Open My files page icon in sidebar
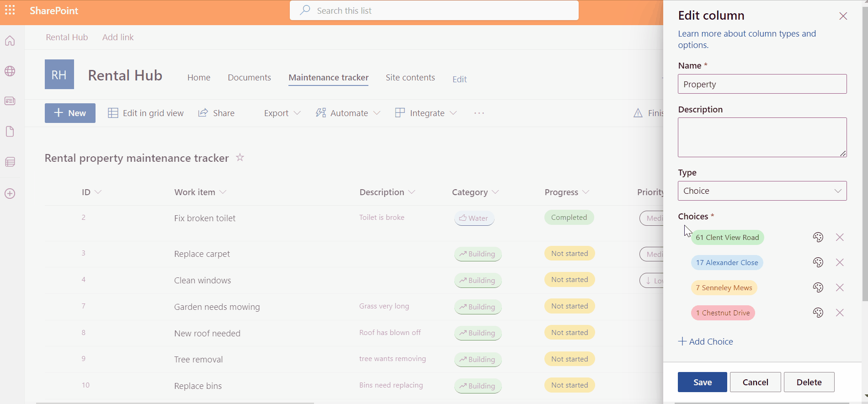Viewport: 868px width, 404px height. click(x=10, y=132)
